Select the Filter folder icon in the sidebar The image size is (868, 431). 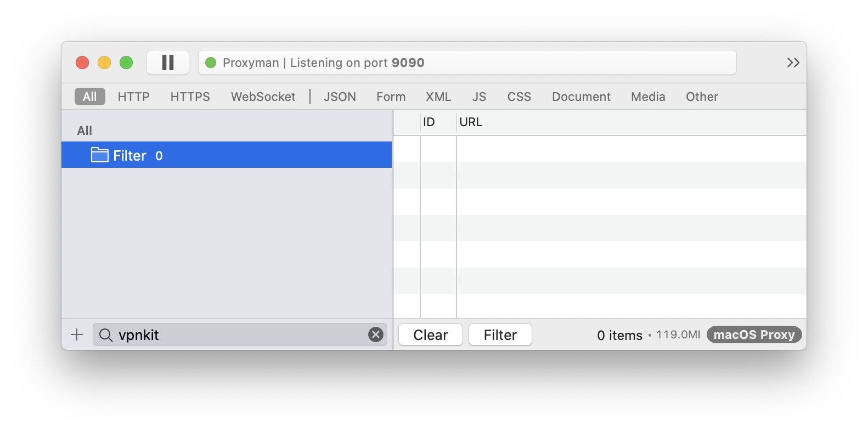click(100, 155)
